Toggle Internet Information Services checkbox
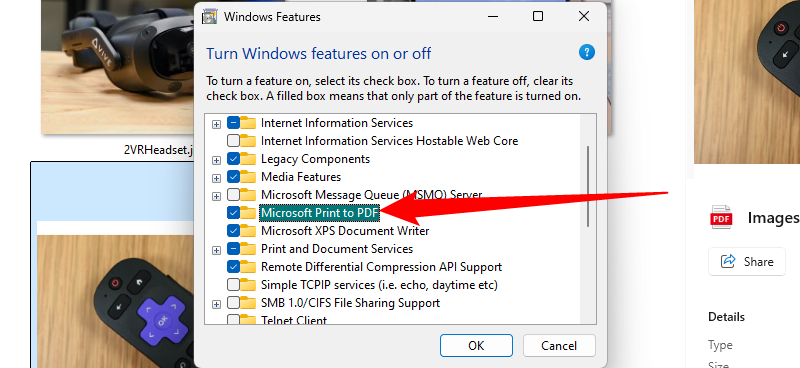Image resolution: width=800 pixels, height=368 pixels. [x=233, y=123]
